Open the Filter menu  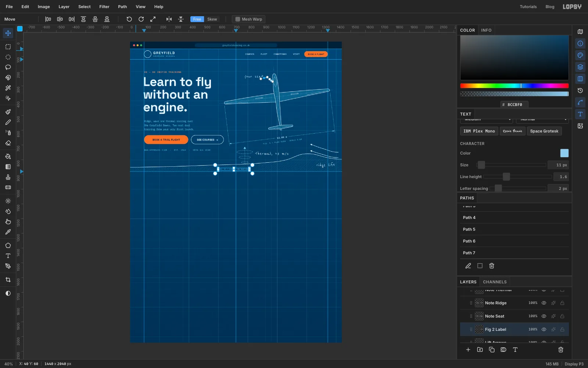(104, 7)
